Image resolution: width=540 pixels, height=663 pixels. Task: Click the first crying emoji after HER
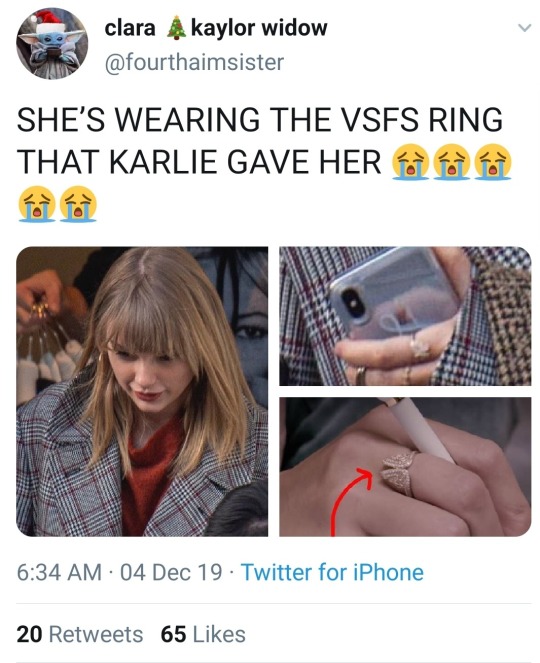tap(411, 162)
